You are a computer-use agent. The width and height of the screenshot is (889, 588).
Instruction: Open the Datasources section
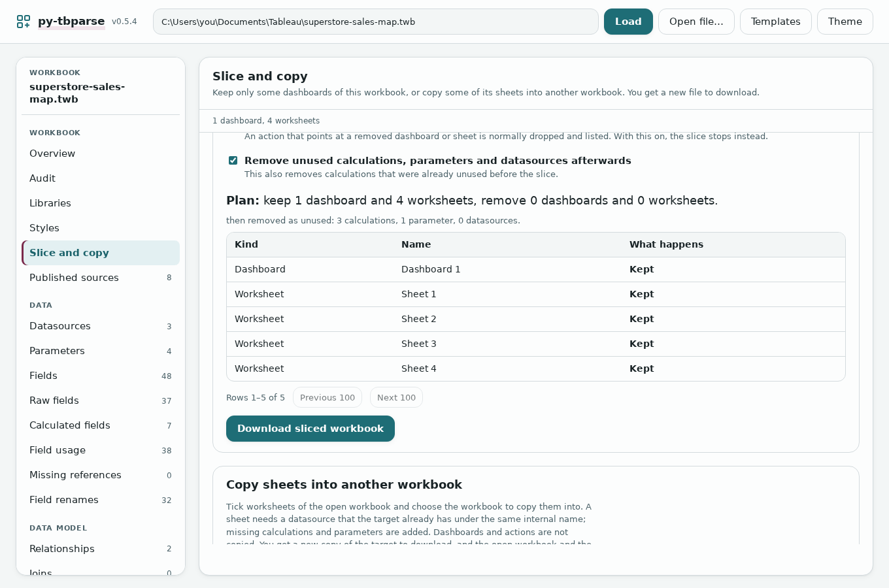[x=101, y=326]
